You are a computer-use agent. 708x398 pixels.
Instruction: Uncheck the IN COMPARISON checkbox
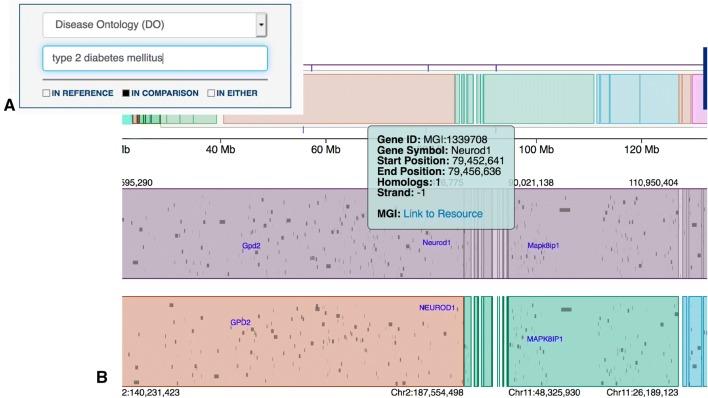coord(126,93)
